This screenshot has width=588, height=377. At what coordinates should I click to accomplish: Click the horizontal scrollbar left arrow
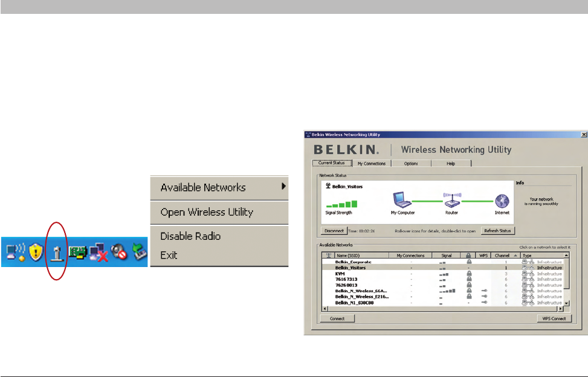tap(325, 309)
